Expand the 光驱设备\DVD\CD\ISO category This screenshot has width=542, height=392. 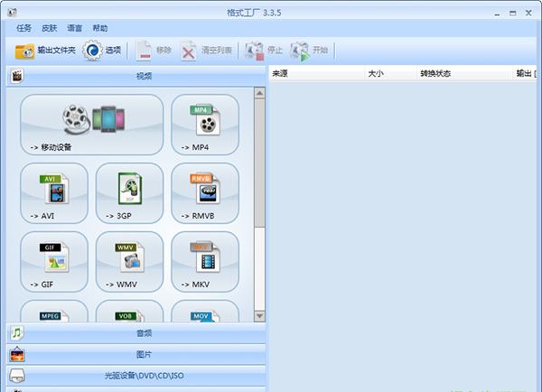pos(136,376)
